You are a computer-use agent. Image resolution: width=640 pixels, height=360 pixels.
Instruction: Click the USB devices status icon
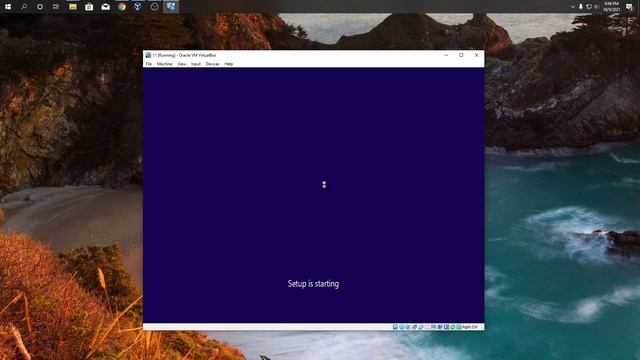coord(421,327)
